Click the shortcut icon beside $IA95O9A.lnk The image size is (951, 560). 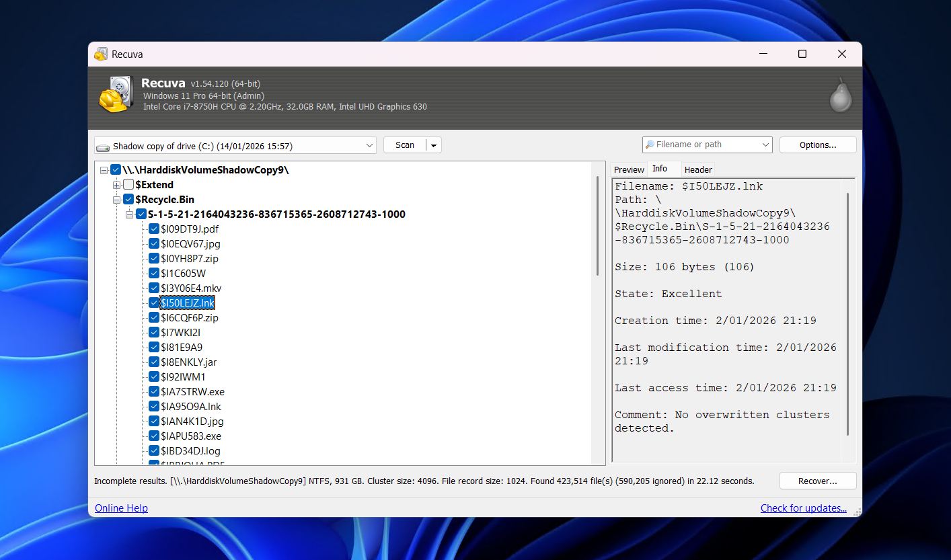pos(154,406)
